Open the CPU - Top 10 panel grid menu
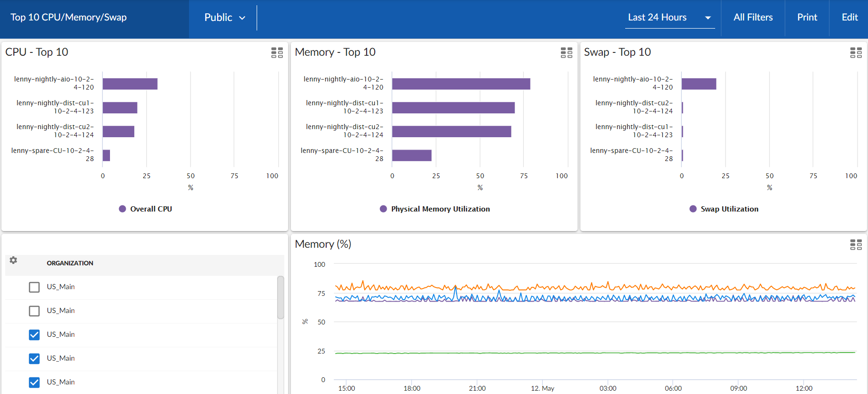The image size is (868, 394). [277, 52]
